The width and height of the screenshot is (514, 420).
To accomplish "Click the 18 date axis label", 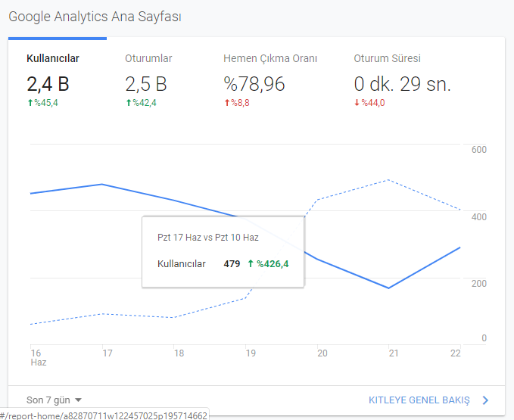I will [x=179, y=353].
